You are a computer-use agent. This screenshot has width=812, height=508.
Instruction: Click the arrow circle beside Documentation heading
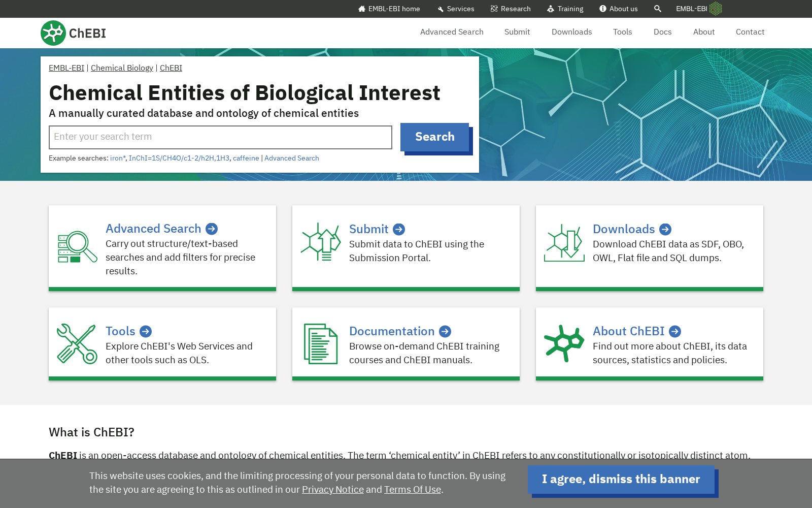point(445,332)
